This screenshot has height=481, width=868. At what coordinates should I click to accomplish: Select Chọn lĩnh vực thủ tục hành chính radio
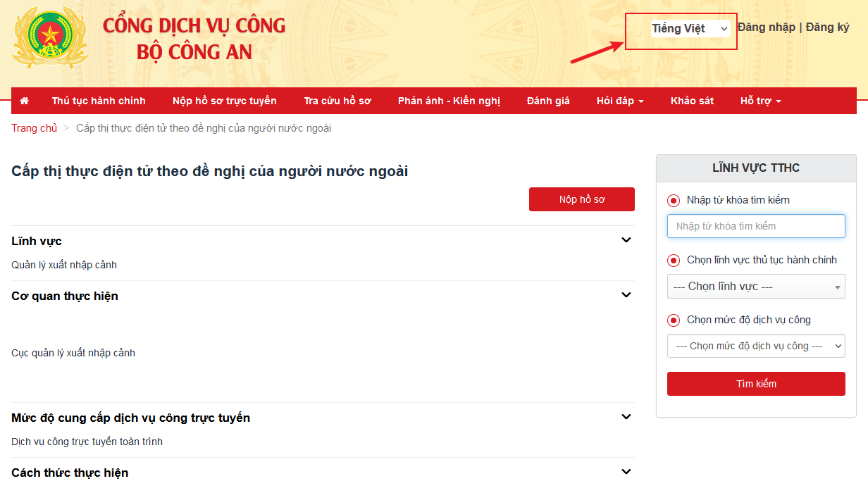click(x=674, y=261)
